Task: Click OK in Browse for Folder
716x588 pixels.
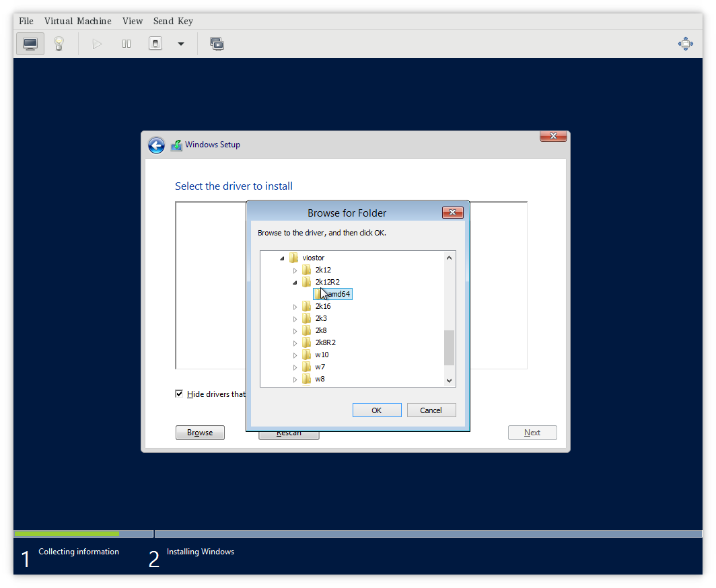Action: pos(377,410)
